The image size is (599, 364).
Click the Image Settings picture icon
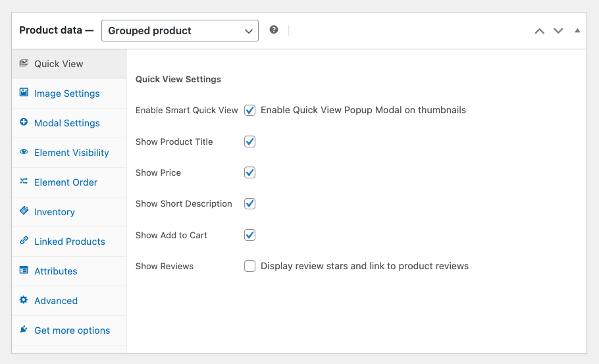point(24,93)
